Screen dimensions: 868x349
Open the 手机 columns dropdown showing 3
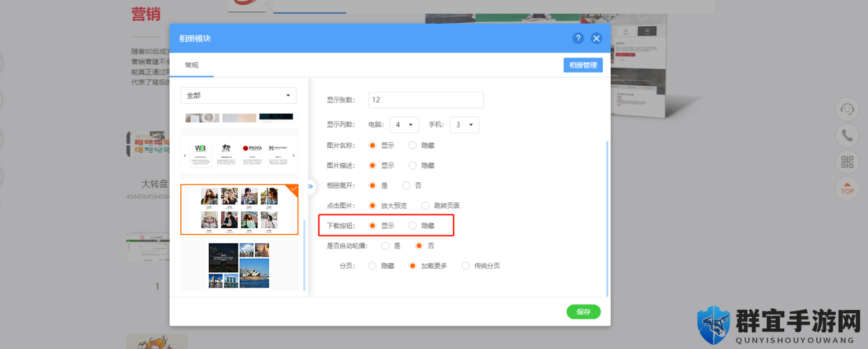click(x=464, y=125)
